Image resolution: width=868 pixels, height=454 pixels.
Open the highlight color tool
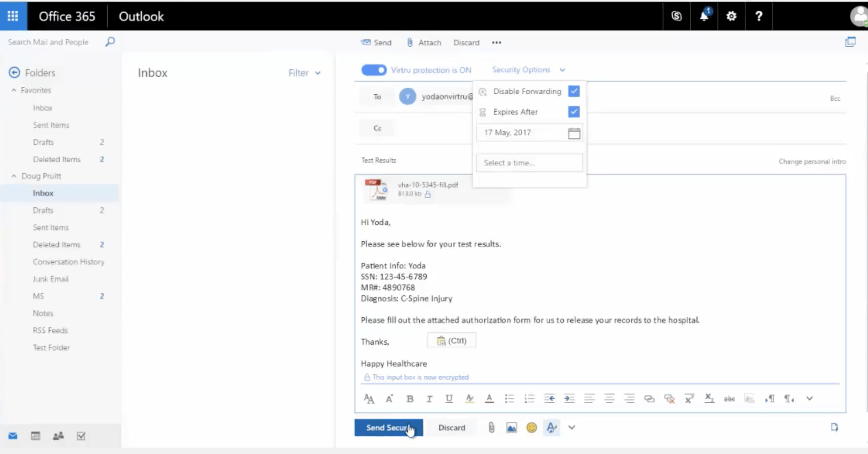coord(470,399)
